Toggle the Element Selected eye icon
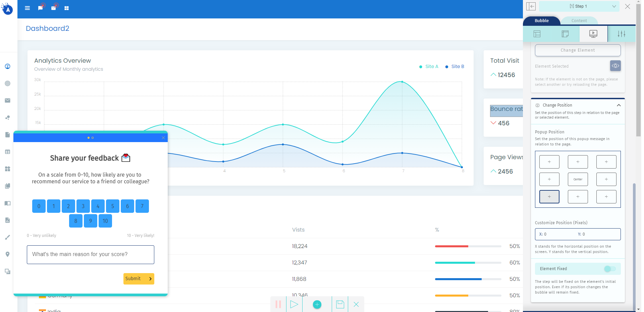The width and height of the screenshot is (644, 312). [x=615, y=66]
